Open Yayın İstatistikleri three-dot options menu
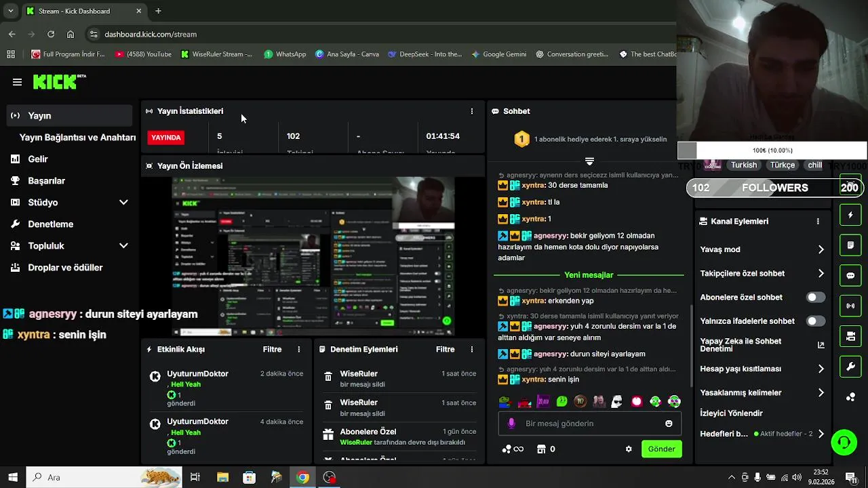This screenshot has height=488, width=868. [x=472, y=111]
